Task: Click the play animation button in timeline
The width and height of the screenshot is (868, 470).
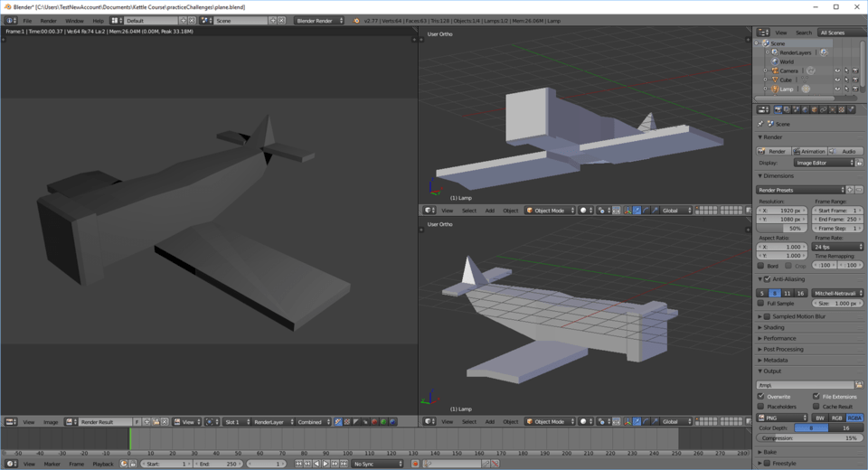Action: pos(325,464)
